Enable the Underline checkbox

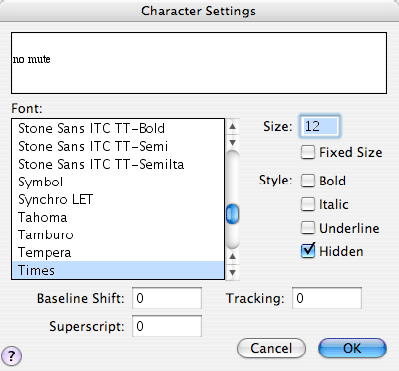[x=307, y=228]
